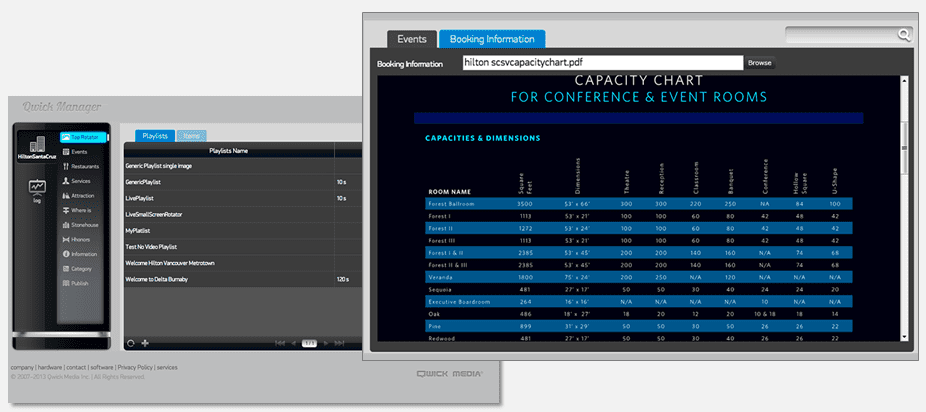The image size is (926, 412).
Task: Select the Generic Playlist single image row
Action: pyautogui.click(x=243, y=166)
